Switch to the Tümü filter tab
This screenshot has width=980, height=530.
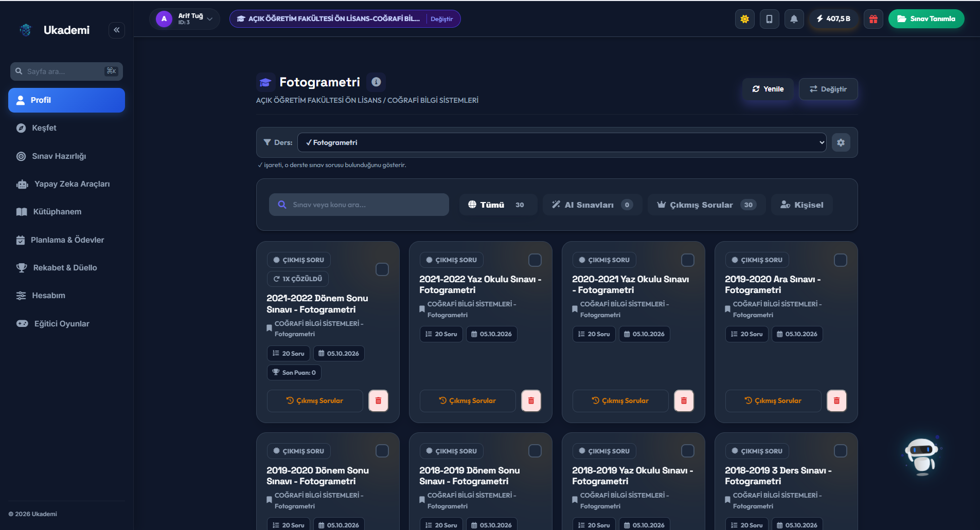coord(498,205)
